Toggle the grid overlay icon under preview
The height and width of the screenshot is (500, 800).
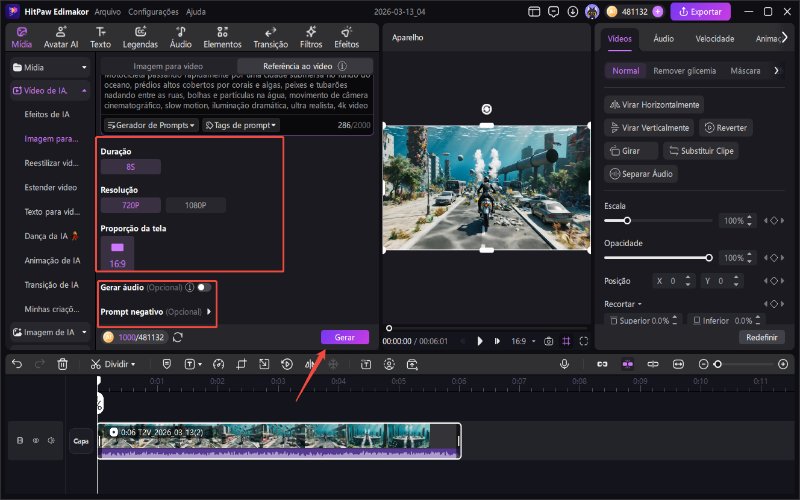tap(566, 341)
